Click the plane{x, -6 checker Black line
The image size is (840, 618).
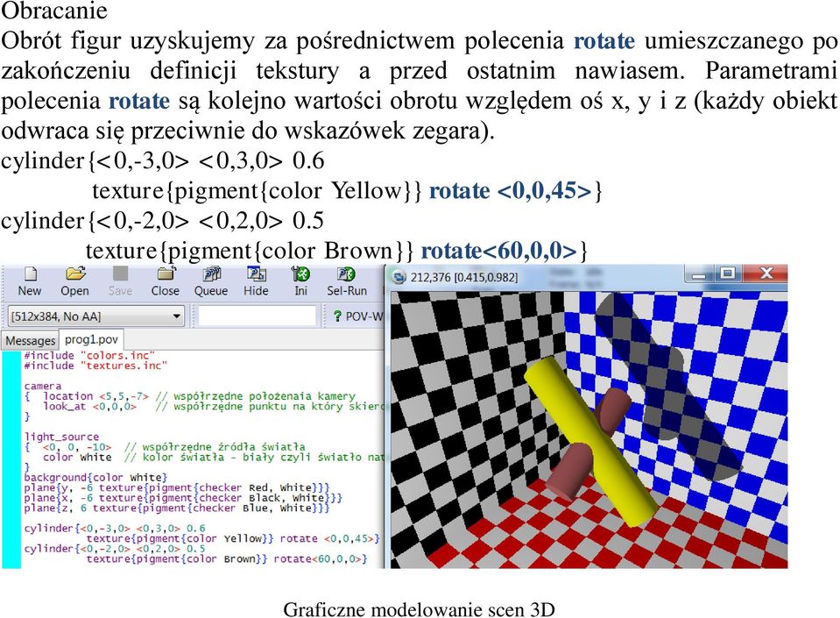183,497
